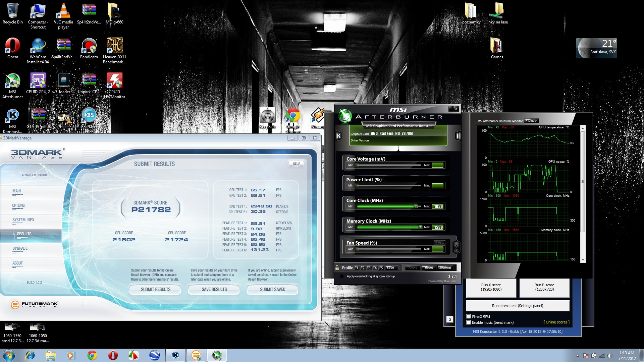The width and height of the screenshot is (644, 362).
Task: Select System Info in 3DMark sidebar
Action: pos(23,220)
